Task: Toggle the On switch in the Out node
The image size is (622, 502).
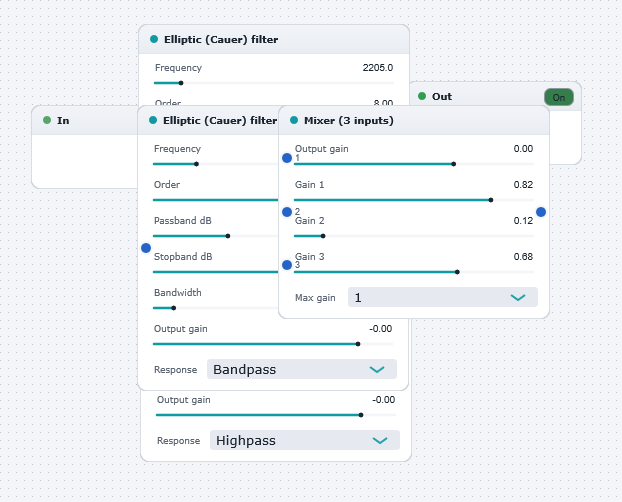Action: coord(559,97)
